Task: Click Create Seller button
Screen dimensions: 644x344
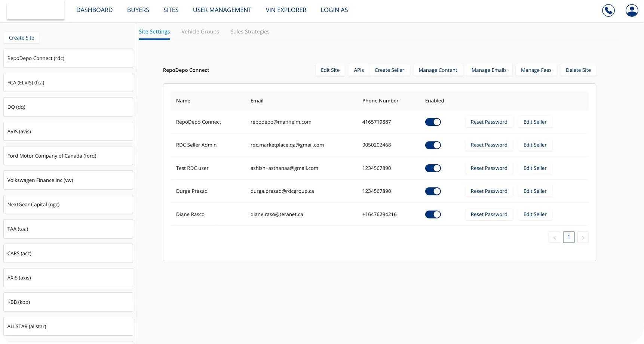Action: click(x=389, y=70)
